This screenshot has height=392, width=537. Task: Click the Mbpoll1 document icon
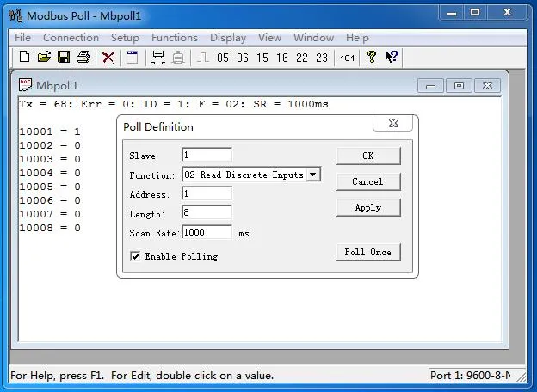25,85
